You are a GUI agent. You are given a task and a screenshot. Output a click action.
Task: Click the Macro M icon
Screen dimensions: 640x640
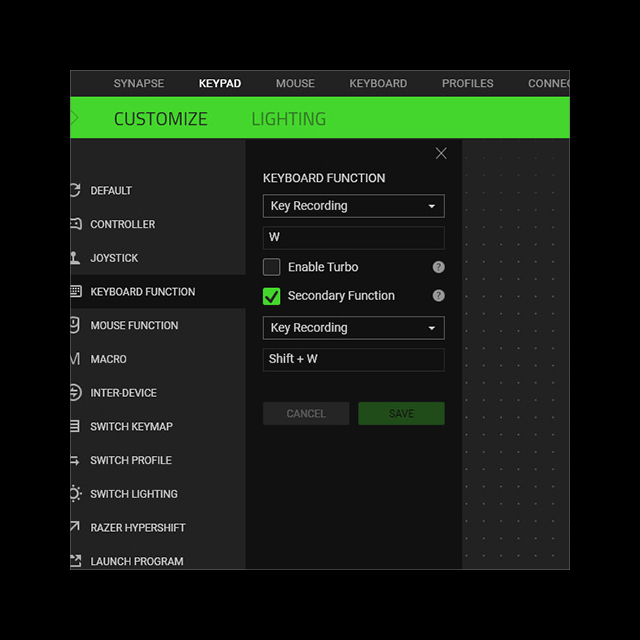75,359
